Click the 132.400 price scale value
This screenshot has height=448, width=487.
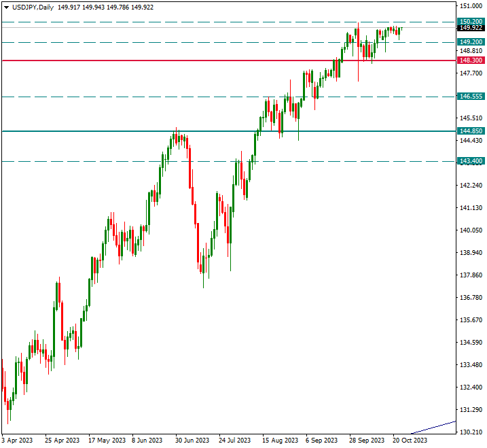coord(471,387)
